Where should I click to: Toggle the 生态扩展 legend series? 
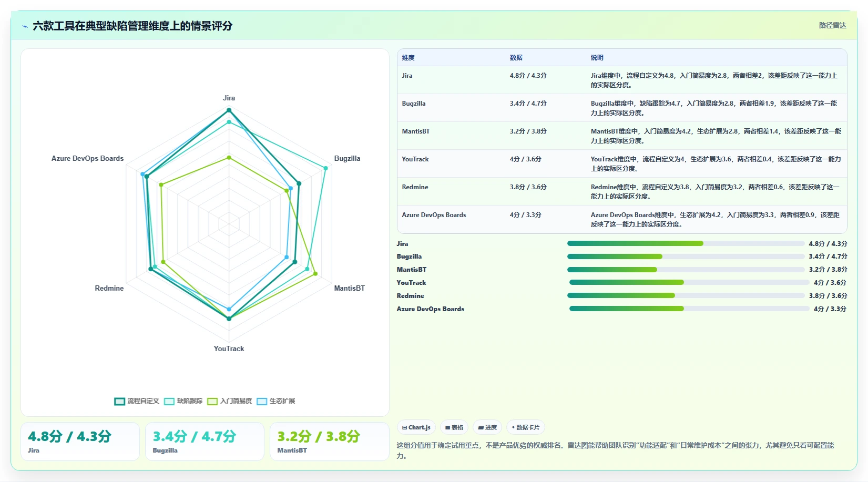point(276,401)
